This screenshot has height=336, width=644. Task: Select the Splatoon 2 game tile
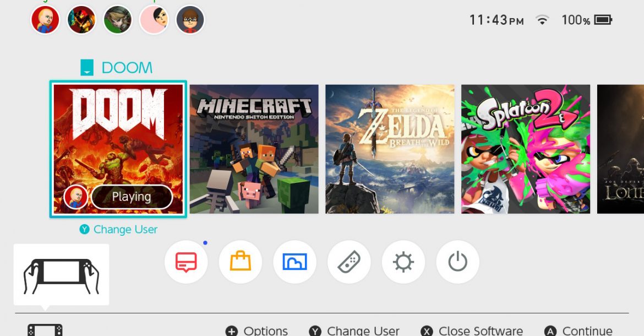coord(526,149)
